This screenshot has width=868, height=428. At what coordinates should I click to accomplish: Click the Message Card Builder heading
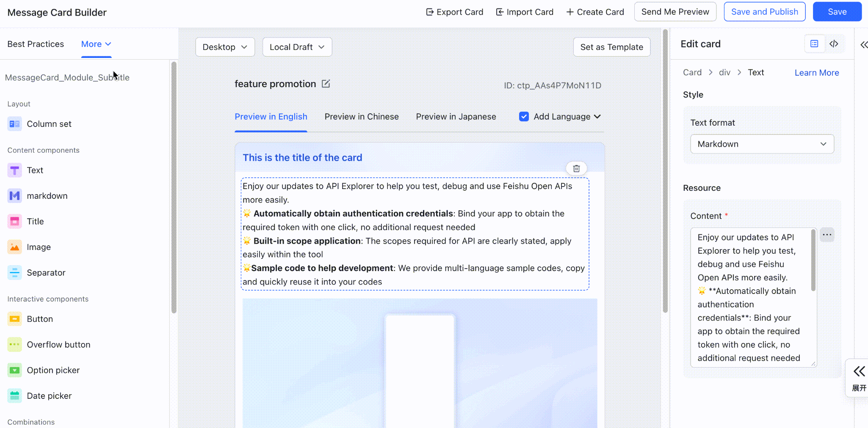click(x=57, y=13)
